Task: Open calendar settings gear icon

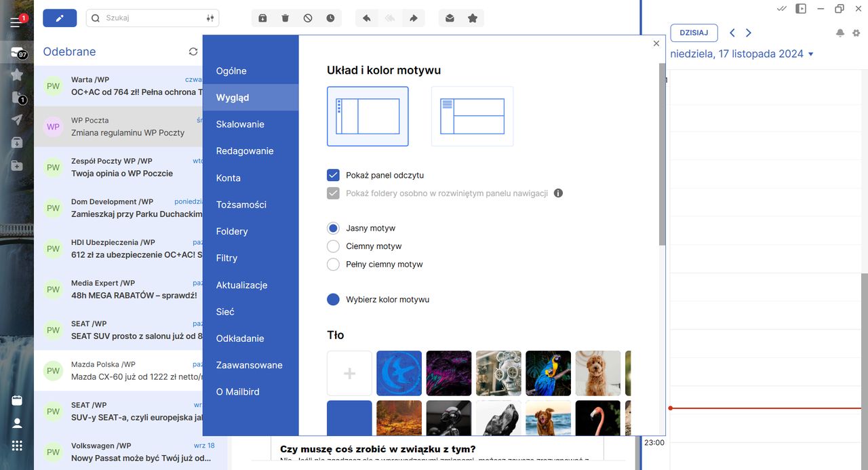Action: [856, 33]
